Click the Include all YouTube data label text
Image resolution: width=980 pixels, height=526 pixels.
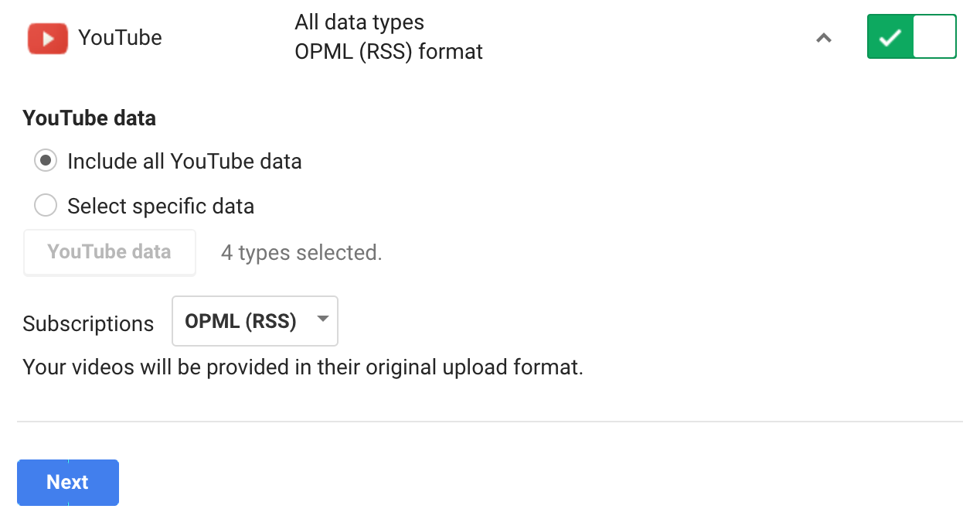[x=184, y=161]
